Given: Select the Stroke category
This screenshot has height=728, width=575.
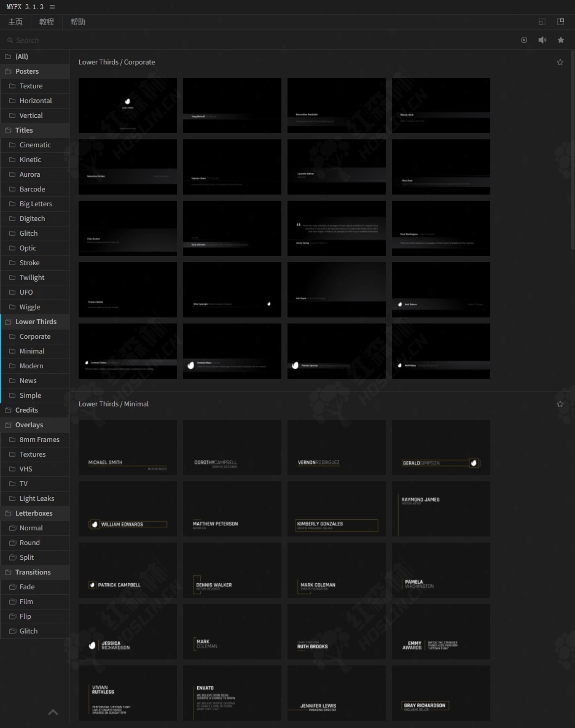Looking at the screenshot, I should coord(35,263).
